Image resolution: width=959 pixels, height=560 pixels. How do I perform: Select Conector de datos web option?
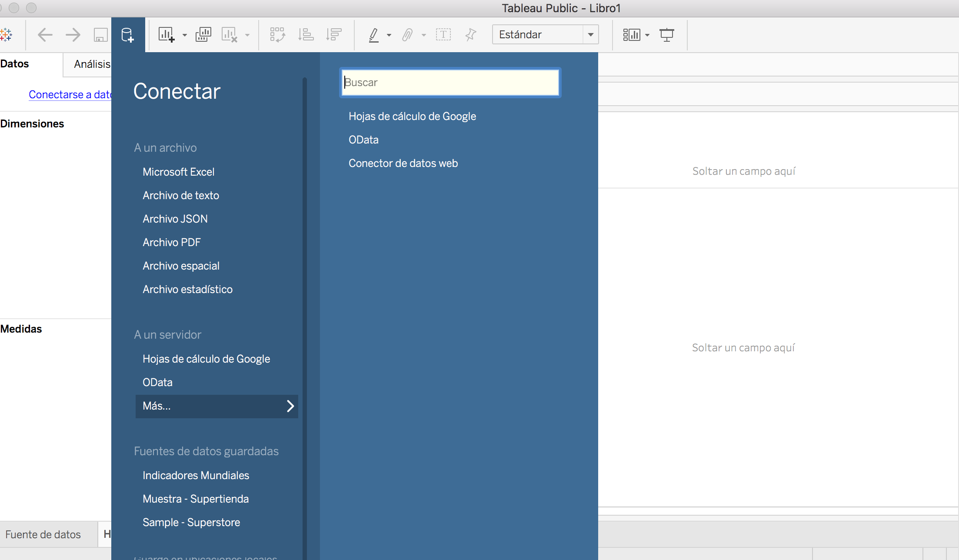click(x=403, y=163)
